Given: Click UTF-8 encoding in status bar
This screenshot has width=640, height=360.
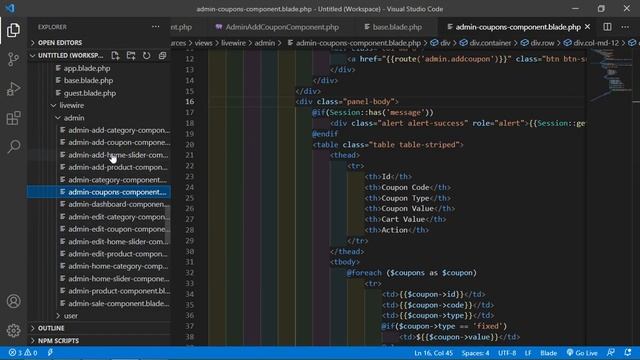Looking at the screenshot, I should (507, 353).
